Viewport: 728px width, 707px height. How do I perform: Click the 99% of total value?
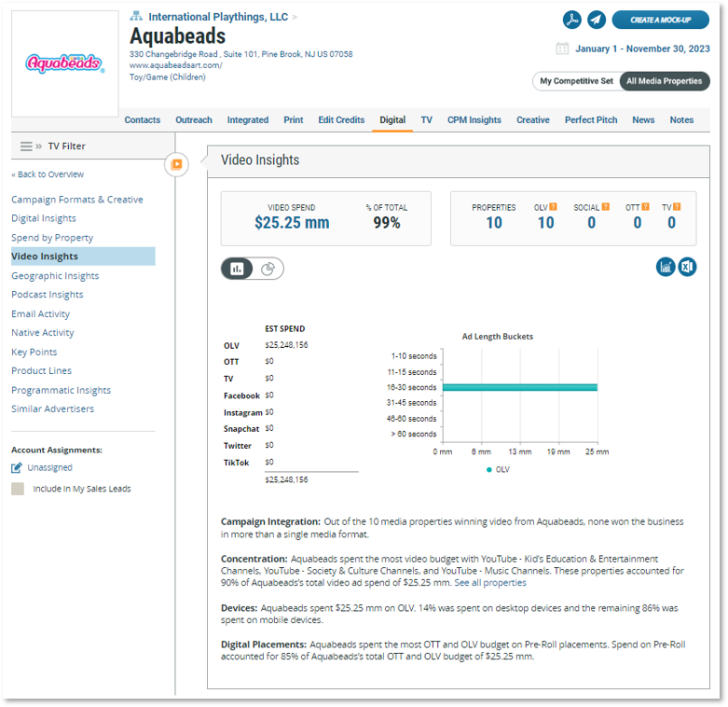coord(387,223)
